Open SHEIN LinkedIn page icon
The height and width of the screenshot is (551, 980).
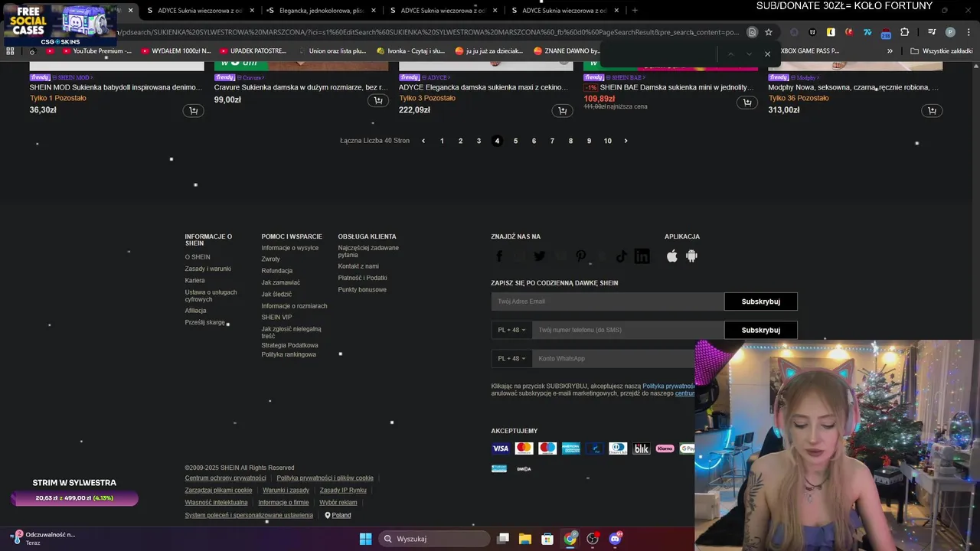(x=642, y=256)
